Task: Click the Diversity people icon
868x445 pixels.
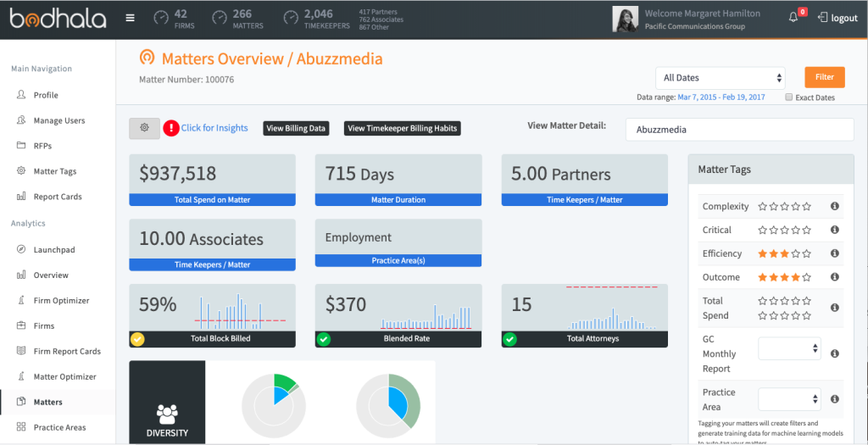Action: click(167, 413)
